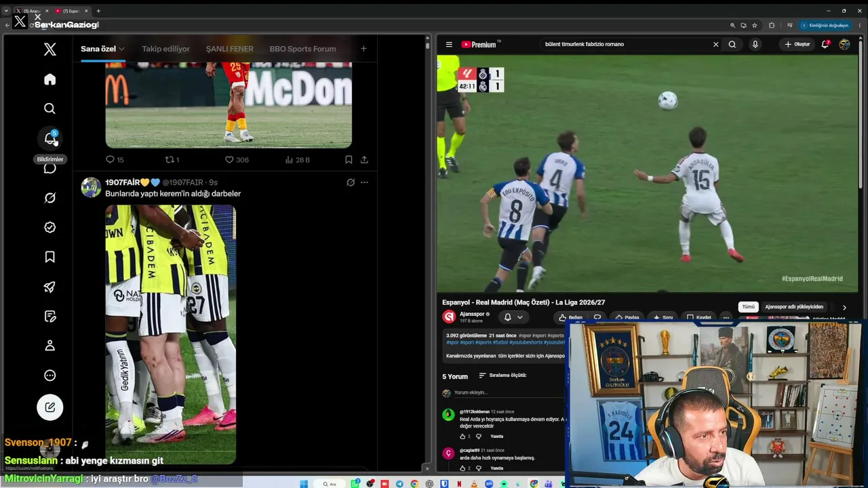Click the Soru button under the video
The height and width of the screenshot is (488, 868).
coord(663,317)
